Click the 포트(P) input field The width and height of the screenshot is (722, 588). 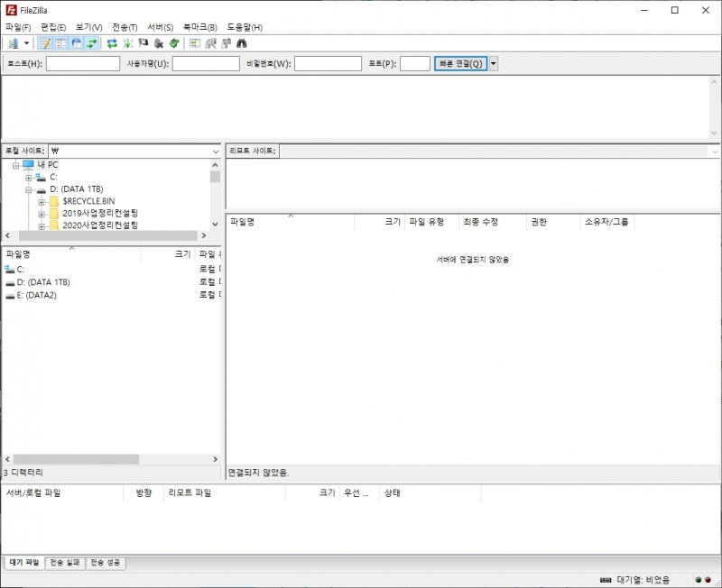click(x=415, y=63)
